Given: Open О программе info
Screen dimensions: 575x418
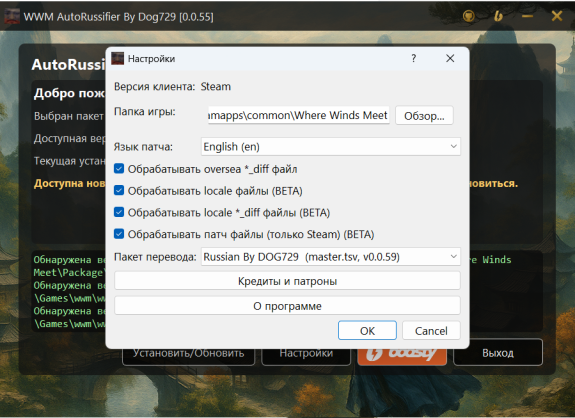Looking at the screenshot, I should [287, 306].
